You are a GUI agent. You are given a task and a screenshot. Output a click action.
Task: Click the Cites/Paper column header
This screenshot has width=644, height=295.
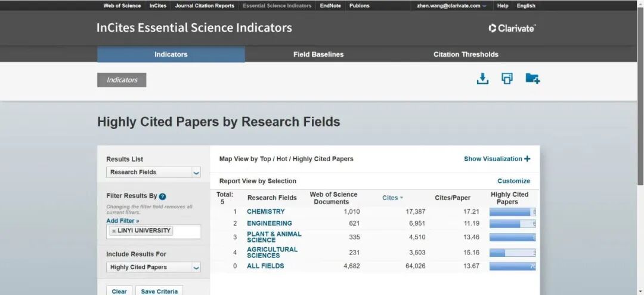click(x=453, y=198)
